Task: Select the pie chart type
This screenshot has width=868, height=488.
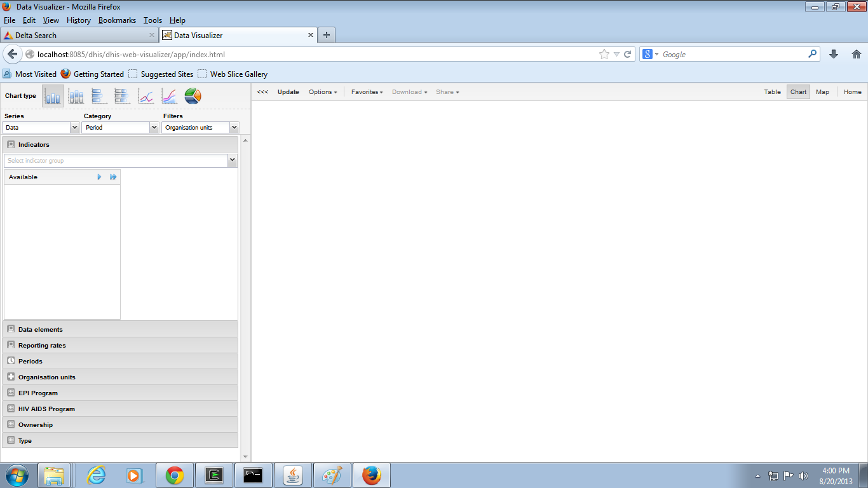Action: (x=193, y=96)
